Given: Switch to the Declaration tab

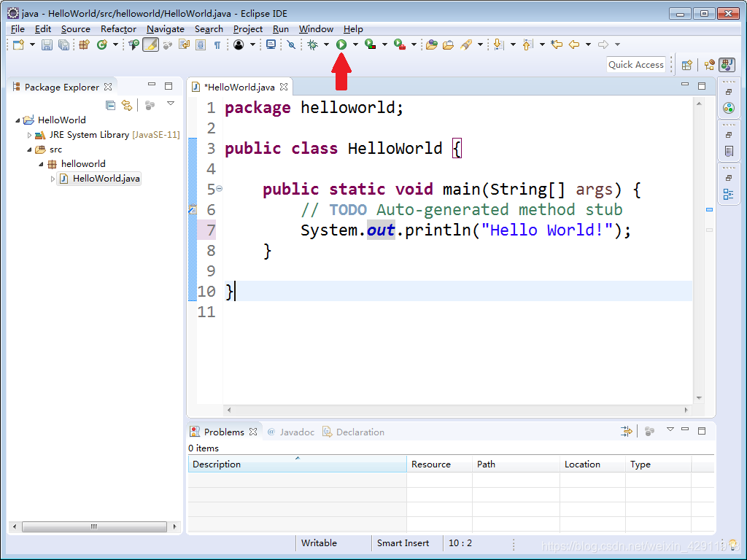Looking at the screenshot, I should click(x=354, y=432).
